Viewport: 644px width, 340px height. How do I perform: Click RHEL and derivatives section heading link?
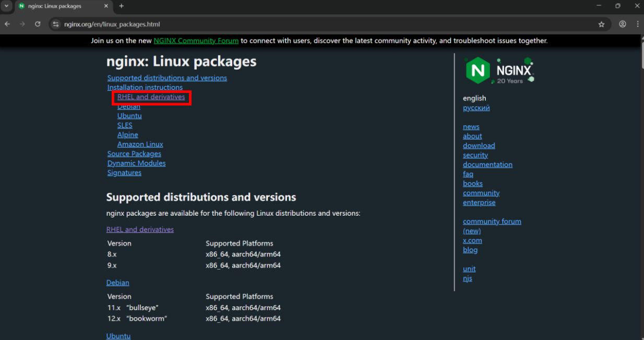point(140,229)
